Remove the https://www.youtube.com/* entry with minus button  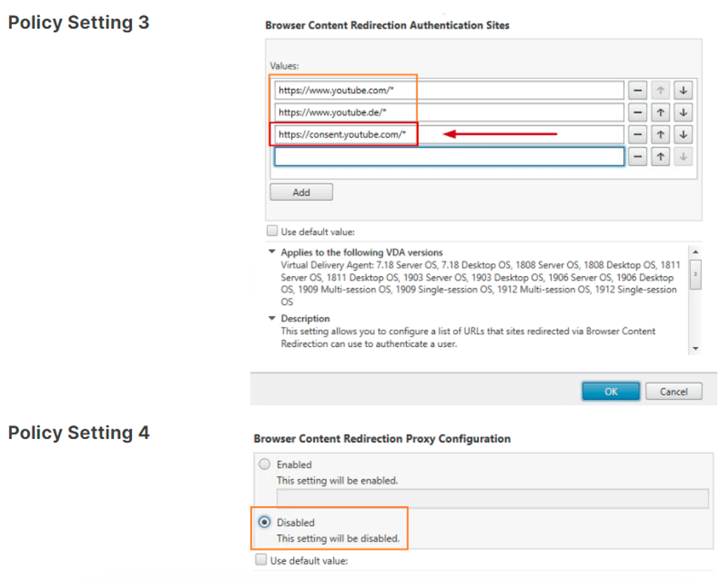[x=637, y=91]
